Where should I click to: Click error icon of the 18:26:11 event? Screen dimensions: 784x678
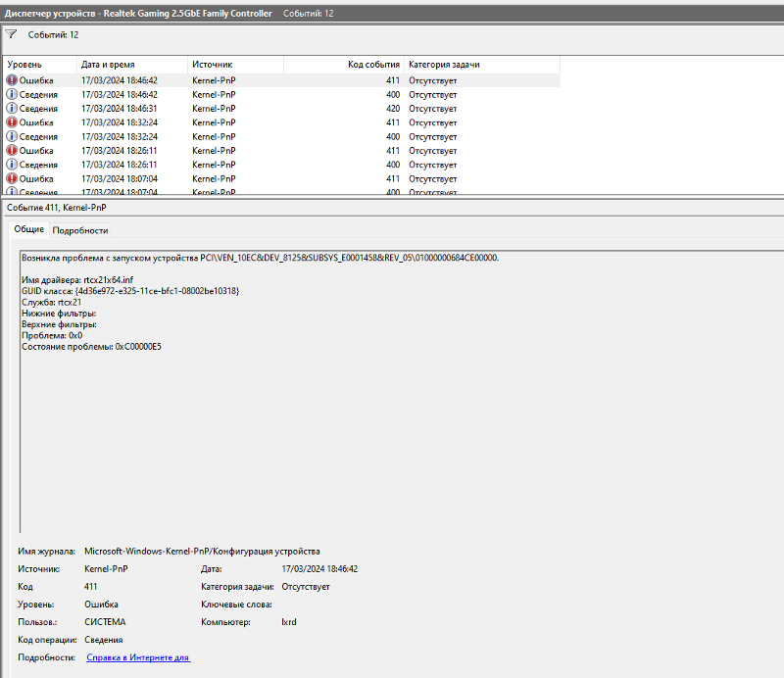pos(12,151)
